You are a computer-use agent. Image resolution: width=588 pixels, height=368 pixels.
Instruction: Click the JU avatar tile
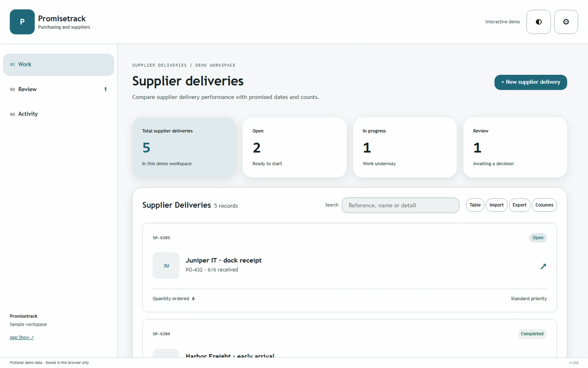[x=166, y=265]
